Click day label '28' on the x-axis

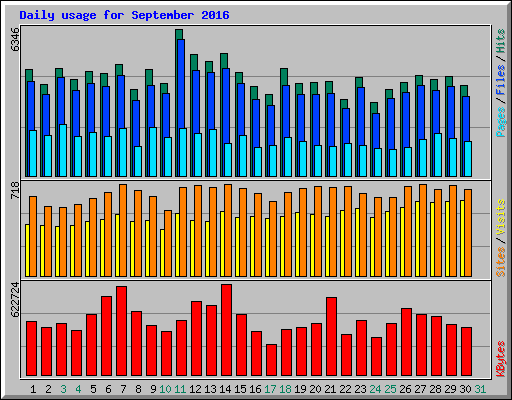pos(435,389)
